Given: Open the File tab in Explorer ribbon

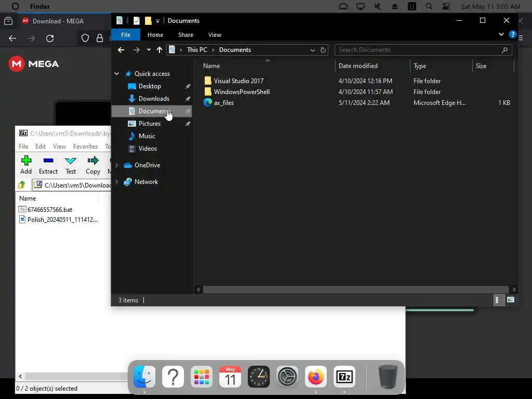Looking at the screenshot, I should tap(126, 35).
